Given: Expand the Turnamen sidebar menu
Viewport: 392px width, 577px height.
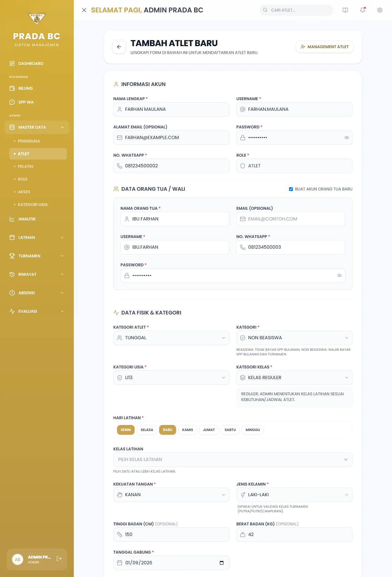Looking at the screenshot, I should pyautogui.click(x=37, y=256).
